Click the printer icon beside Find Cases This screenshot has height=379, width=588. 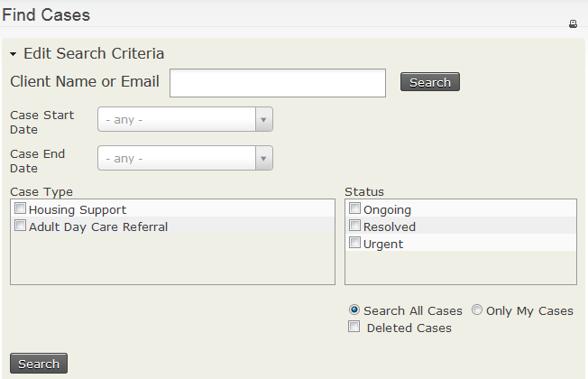coord(573,24)
